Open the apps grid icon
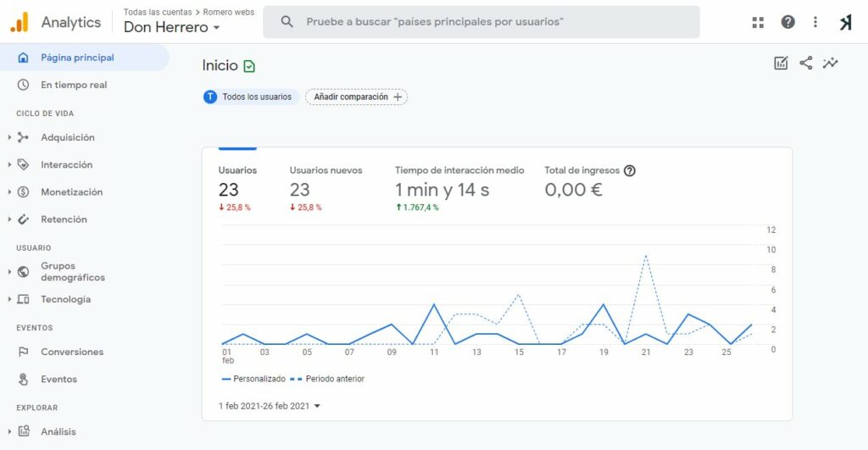 click(x=758, y=22)
